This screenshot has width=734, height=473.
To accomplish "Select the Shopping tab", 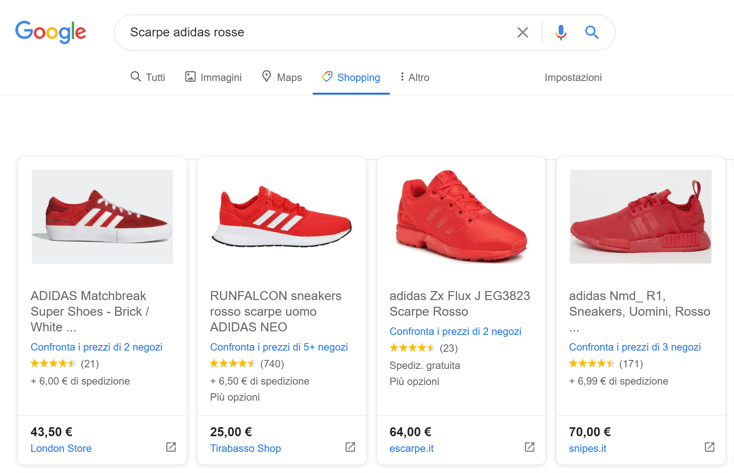I will click(351, 77).
